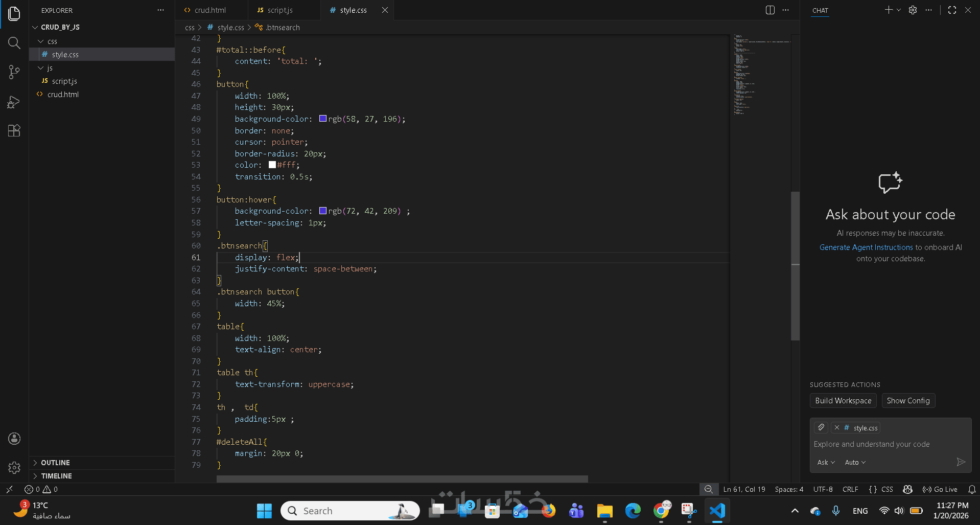Start a new chat with plus icon

tap(889, 10)
